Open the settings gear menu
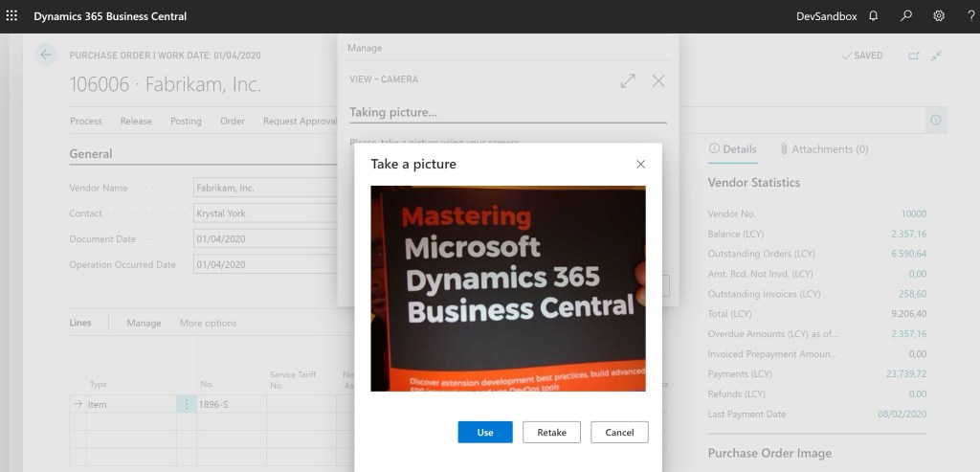Screen dimensions: 980x472 (x=939, y=16)
